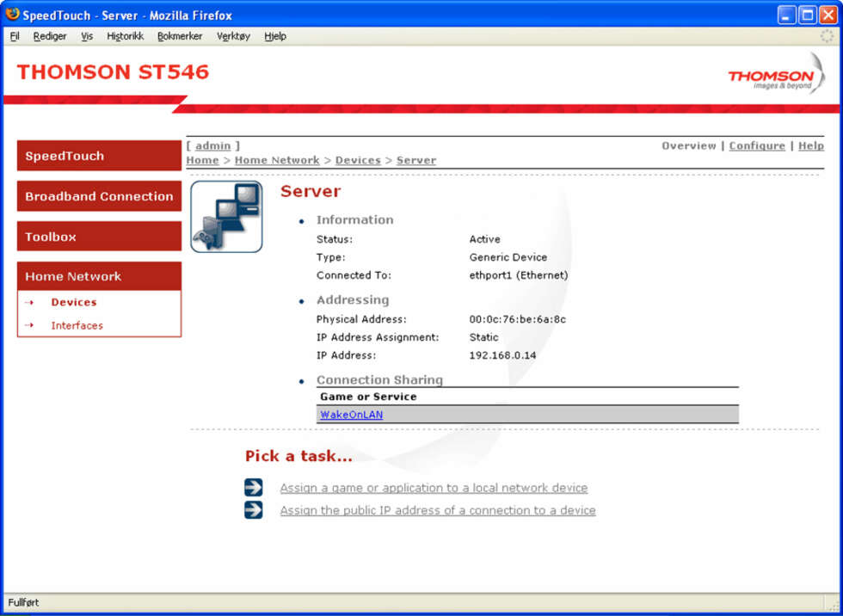Open the Hjelp menu
Viewport: 843px width, 616px height.
pyautogui.click(x=274, y=36)
